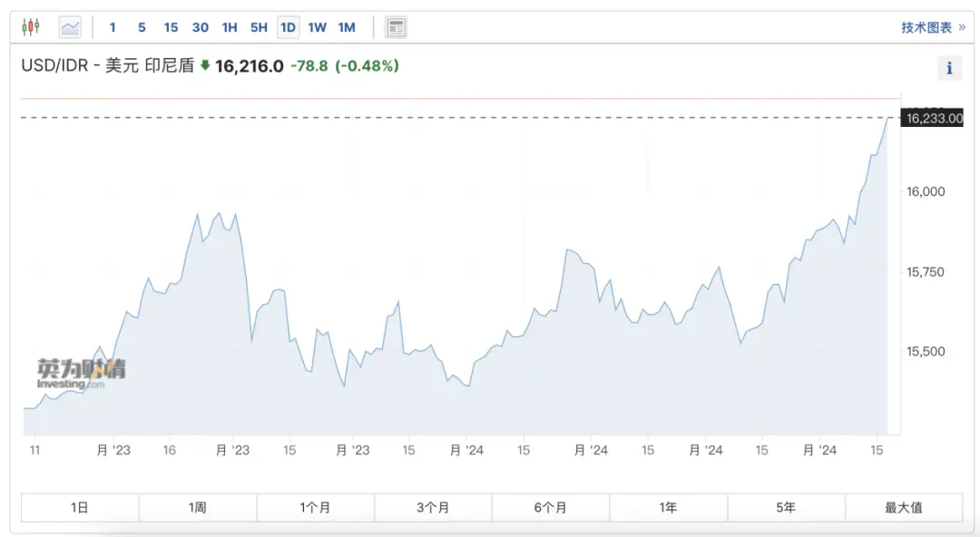This screenshot has width=980, height=537.
Task: Click the Investing.com watermark logo
Action: pos(82,374)
